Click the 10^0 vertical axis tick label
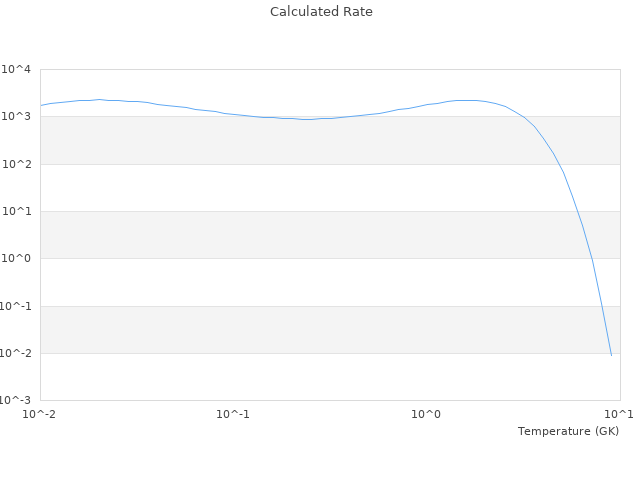 pos(17,259)
